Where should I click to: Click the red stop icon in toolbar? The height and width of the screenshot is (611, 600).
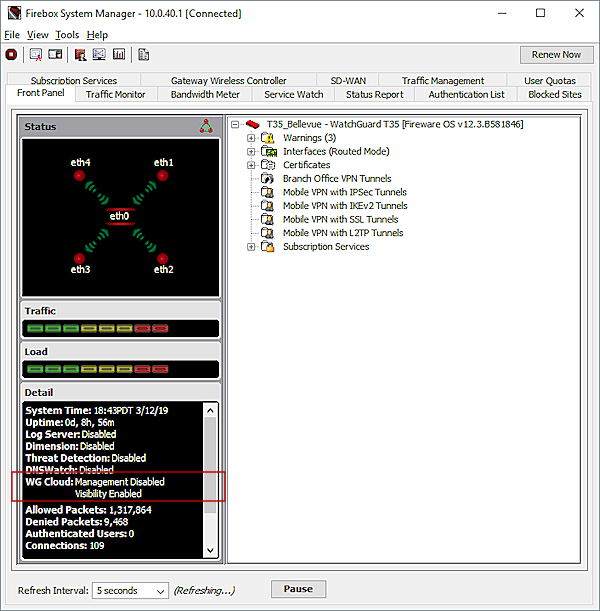11,55
